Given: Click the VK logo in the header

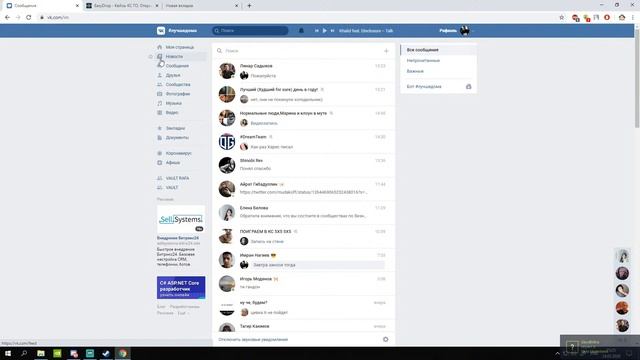Looking at the screenshot, I should tap(161, 31).
